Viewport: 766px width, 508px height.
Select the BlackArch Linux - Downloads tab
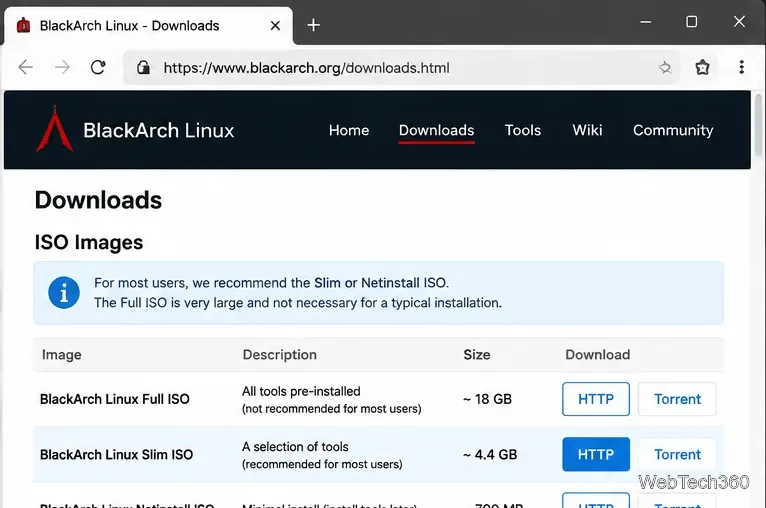coord(149,25)
